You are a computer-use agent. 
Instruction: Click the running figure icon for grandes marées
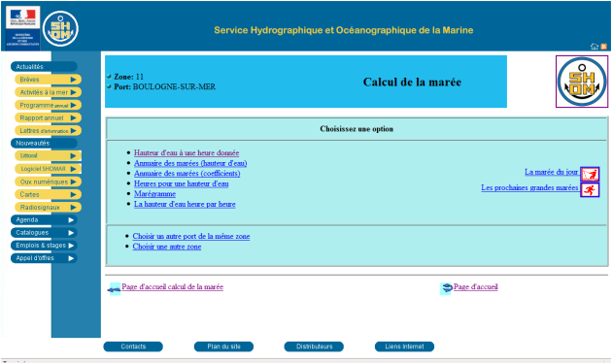click(590, 190)
